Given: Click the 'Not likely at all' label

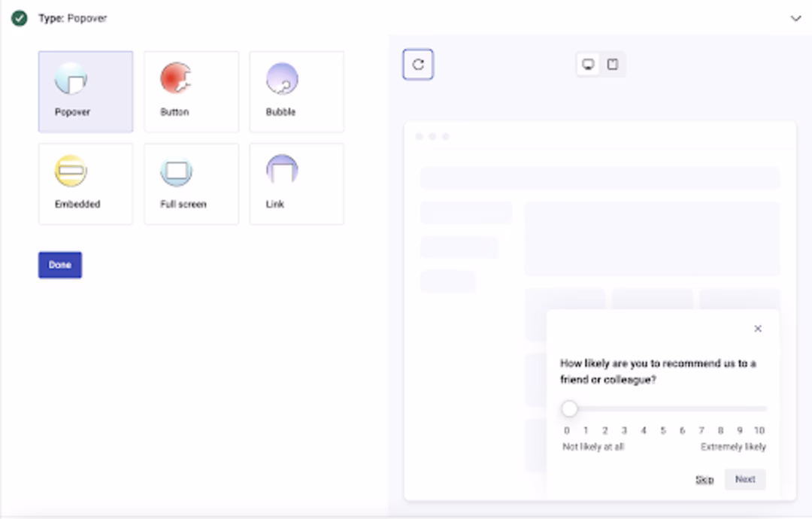Looking at the screenshot, I should point(593,447).
